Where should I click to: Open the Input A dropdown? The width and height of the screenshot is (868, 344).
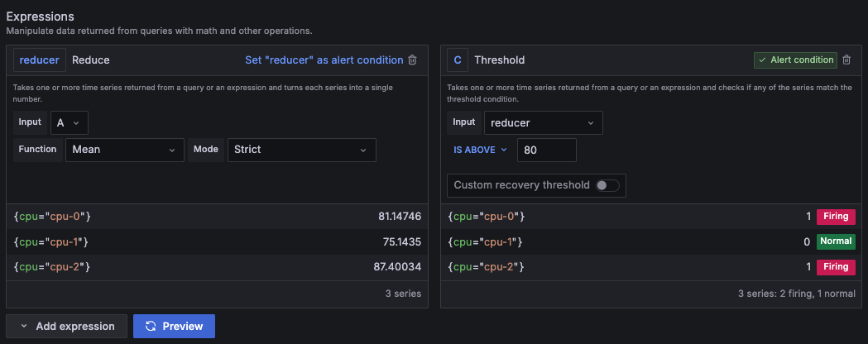(69, 122)
